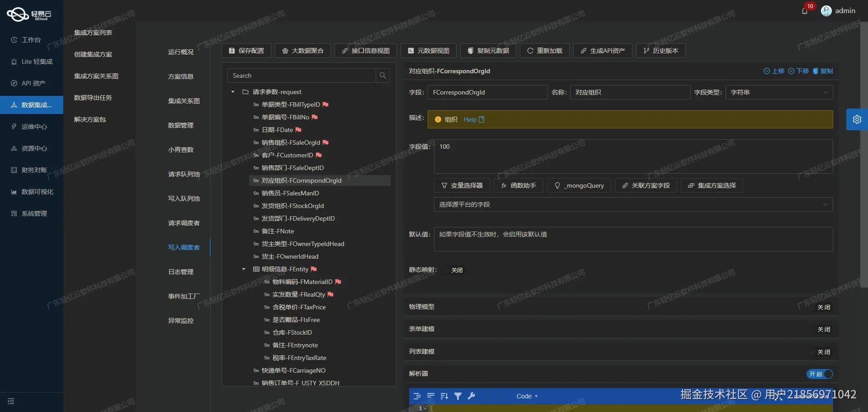Viewport: 868px width, 412px height.
Task: Toggle the 物理模型 switch
Action: [820, 307]
